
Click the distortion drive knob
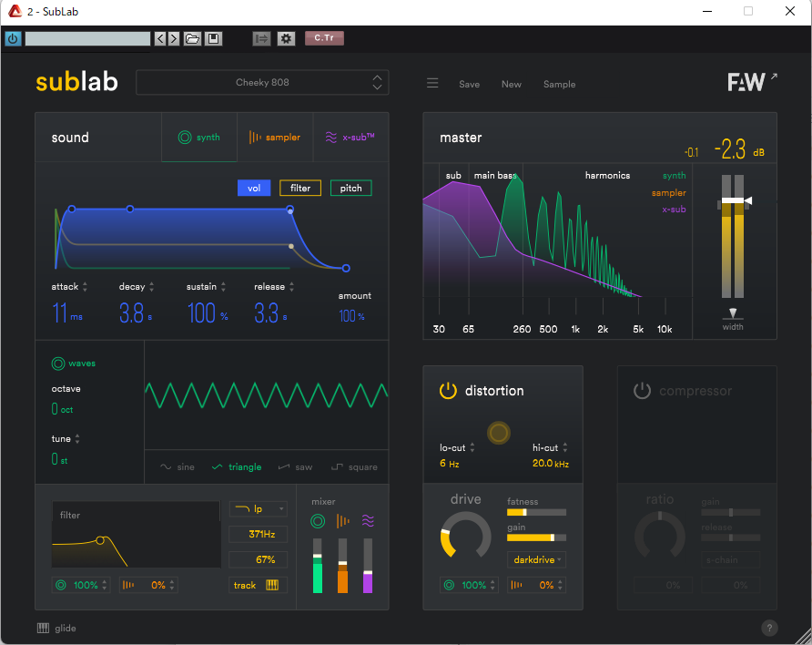(x=465, y=537)
